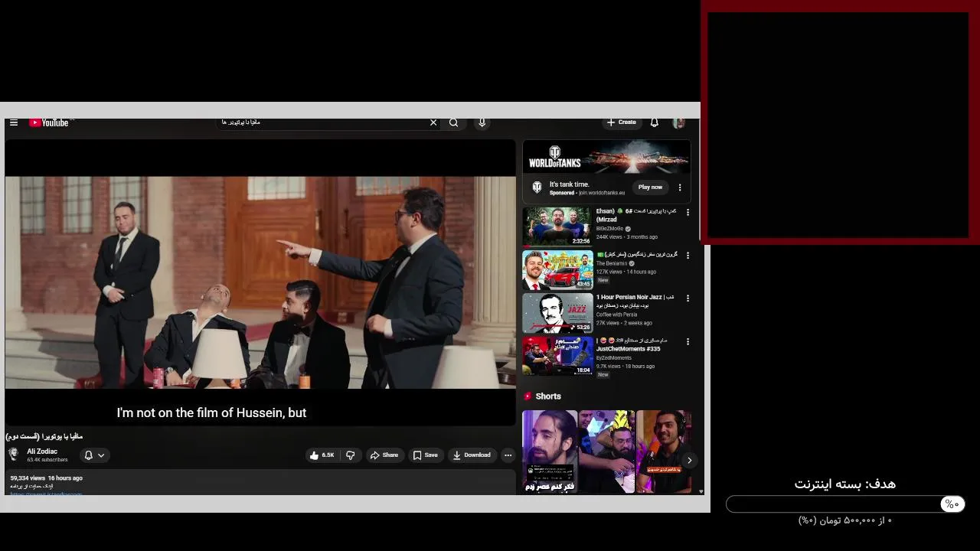
Task: Open the Ali Zodiac channel name link
Action: pyautogui.click(x=42, y=452)
